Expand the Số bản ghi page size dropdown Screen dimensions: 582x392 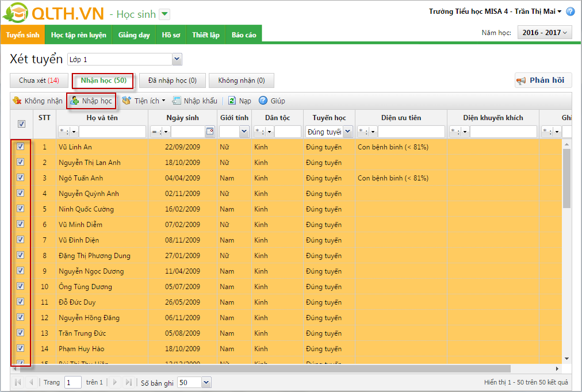click(206, 382)
